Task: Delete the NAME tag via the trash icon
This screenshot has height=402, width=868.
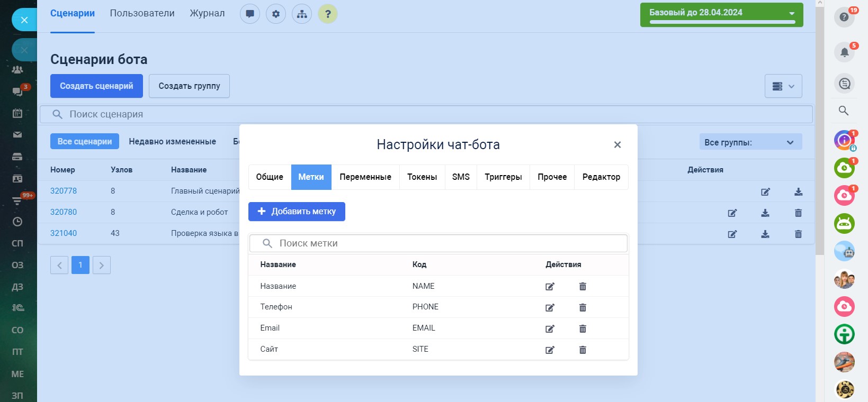Action: pos(583,286)
